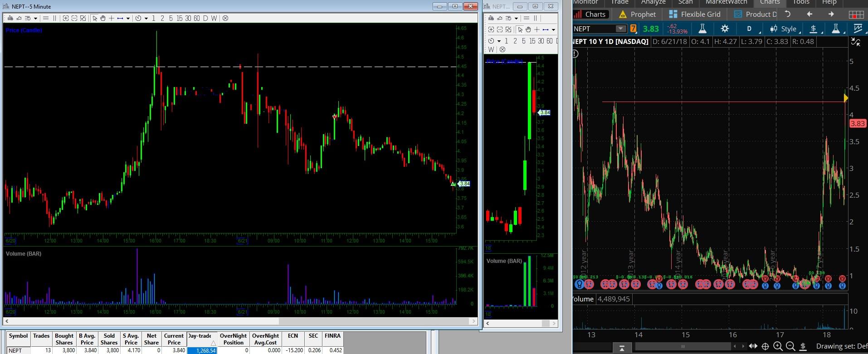
Task: Open the indicator line icon in NEPT 5 Minute toolbar
Action: click(19, 18)
